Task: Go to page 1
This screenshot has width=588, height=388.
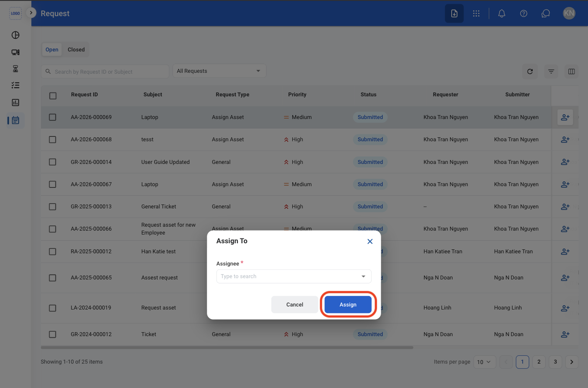Action: (522, 362)
